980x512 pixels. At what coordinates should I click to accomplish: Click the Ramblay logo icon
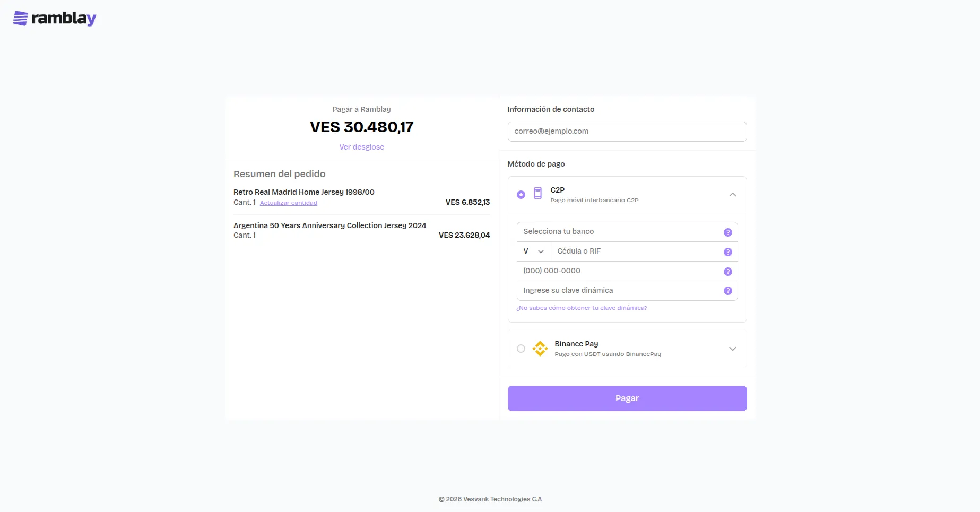pos(20,19)
